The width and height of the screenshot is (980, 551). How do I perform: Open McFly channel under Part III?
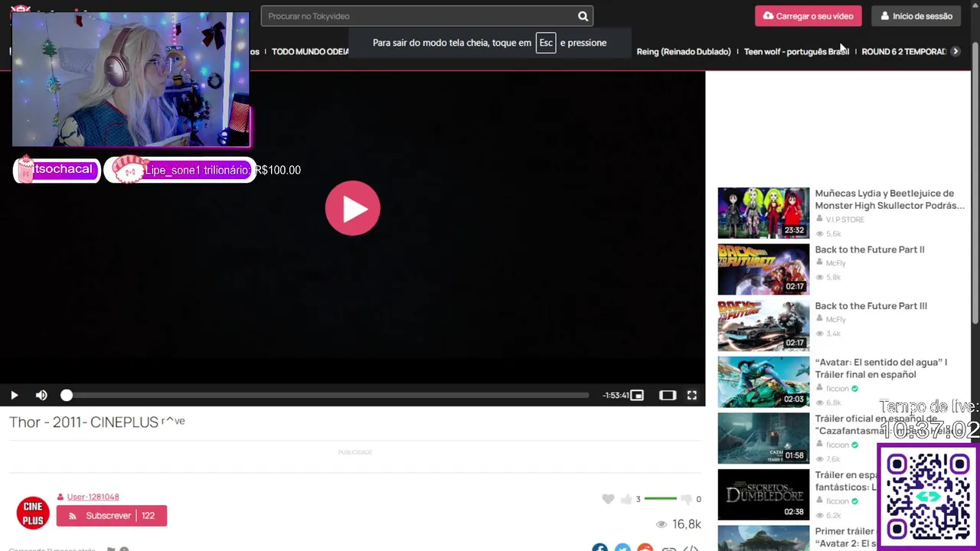click(835, 319)
